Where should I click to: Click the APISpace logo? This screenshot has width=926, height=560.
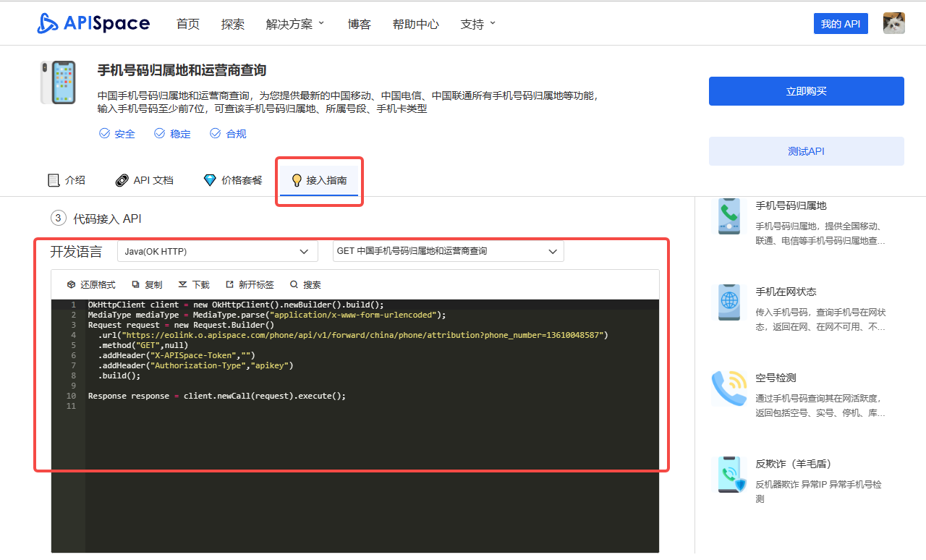(x=93, y=23)
